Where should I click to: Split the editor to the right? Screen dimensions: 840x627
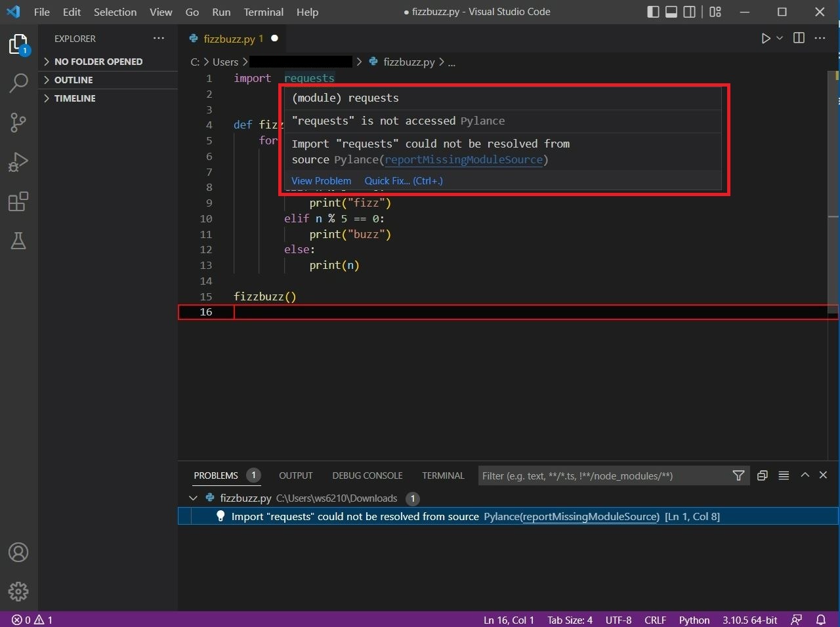tap(799, 38)
